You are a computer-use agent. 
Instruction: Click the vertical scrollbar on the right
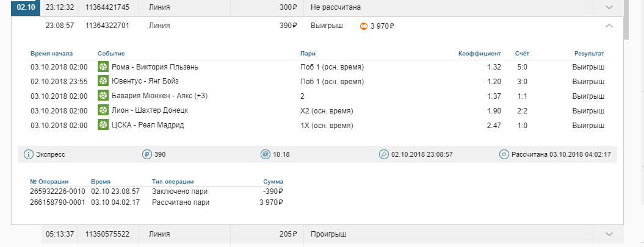(626, 20)
